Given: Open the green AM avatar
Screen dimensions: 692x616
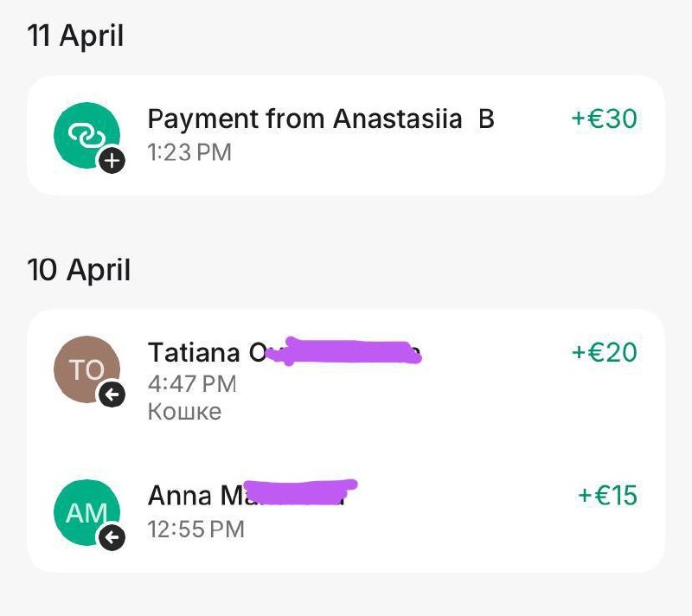Looking at the screenshot, I should pos(86,512).
